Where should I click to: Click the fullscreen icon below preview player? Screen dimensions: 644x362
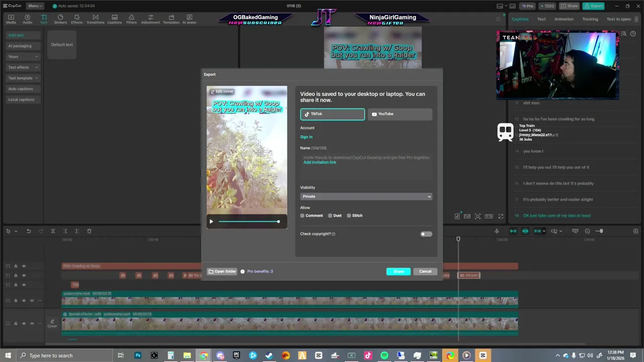[501, 216]
